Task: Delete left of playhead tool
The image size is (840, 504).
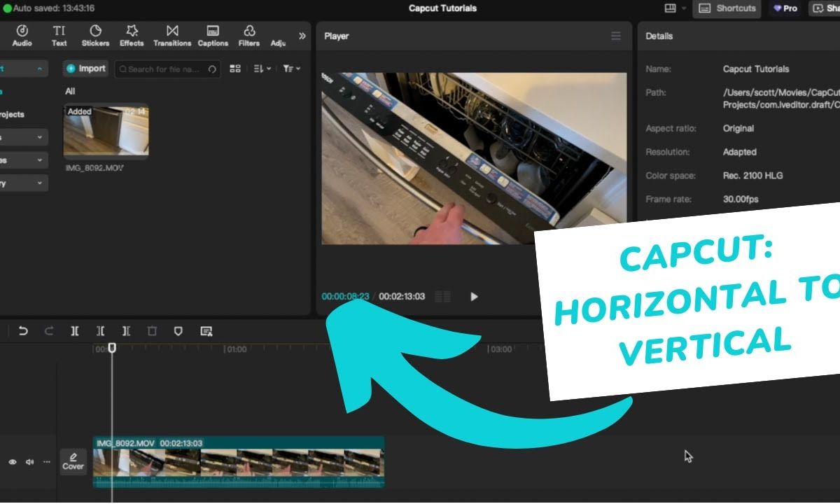Action: tap(101, 331)
